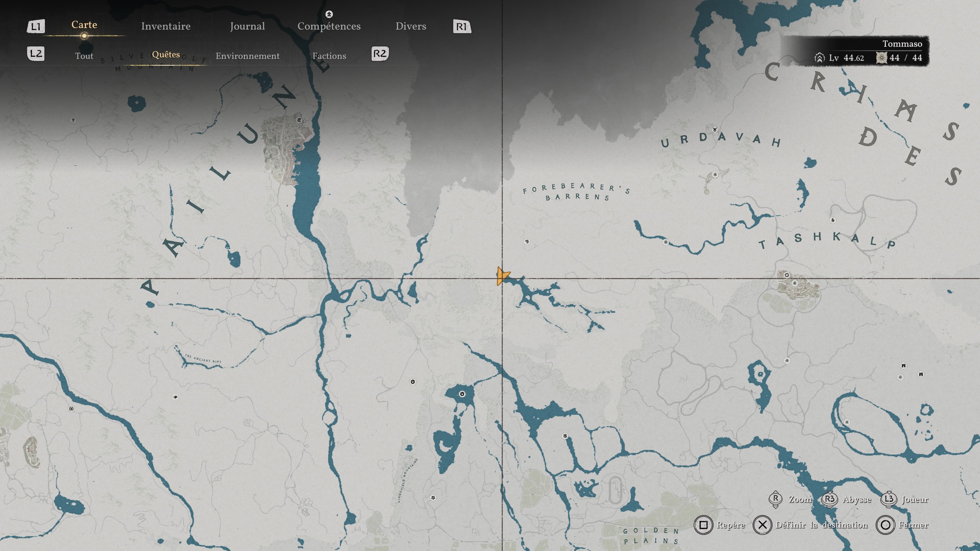The width and height of the screenshot is (980, 551).
Task: Click The Ancient Rift map label
Action: point(203,359)
